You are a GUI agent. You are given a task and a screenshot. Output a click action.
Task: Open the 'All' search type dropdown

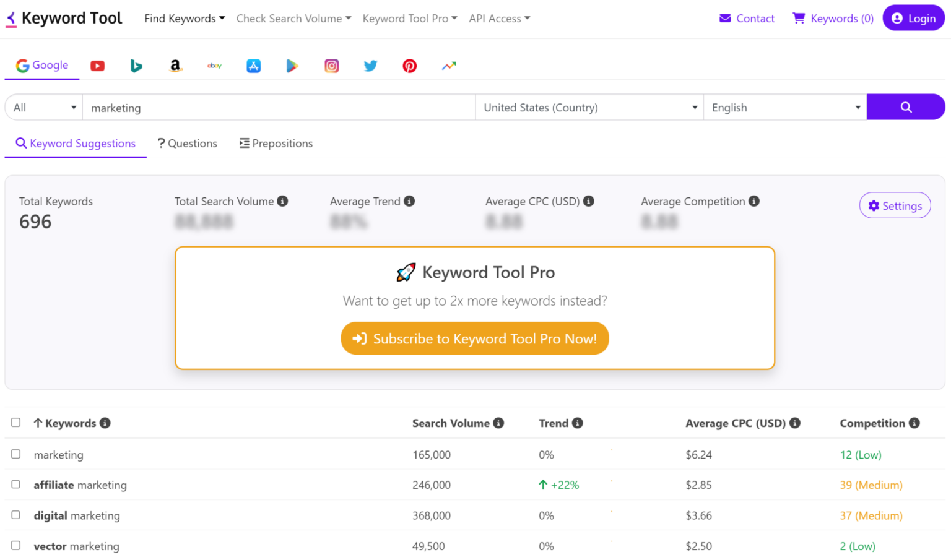click(x=43, y=107)
